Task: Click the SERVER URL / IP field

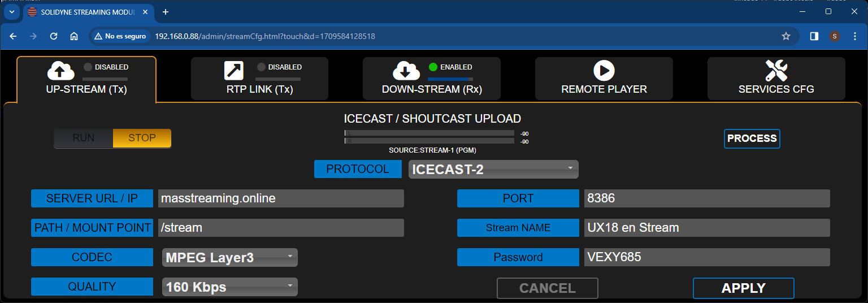Action: point(281,198)
